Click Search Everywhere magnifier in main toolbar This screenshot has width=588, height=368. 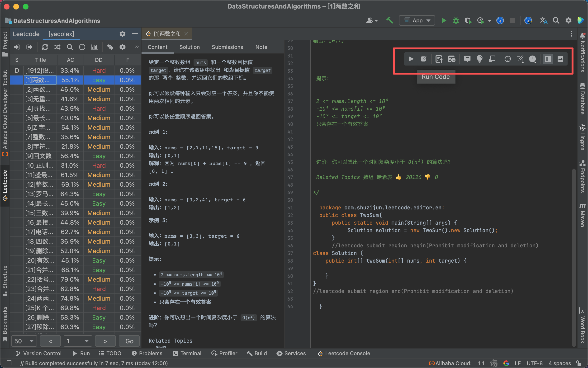click(556, 20)
